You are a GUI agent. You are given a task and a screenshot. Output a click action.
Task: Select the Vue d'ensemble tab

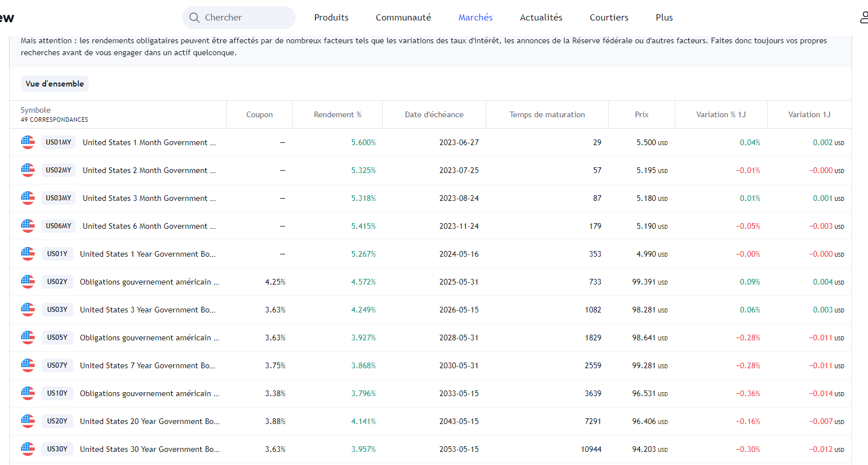[55, 84]
